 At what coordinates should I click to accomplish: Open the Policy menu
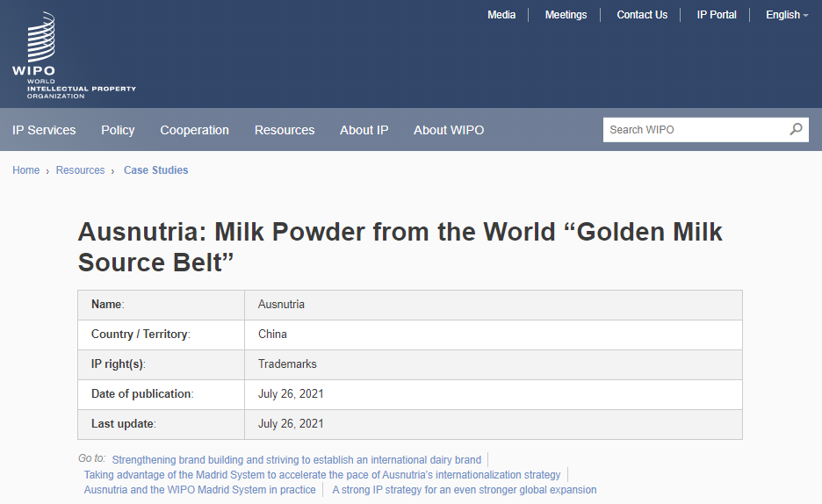(118, 130)
